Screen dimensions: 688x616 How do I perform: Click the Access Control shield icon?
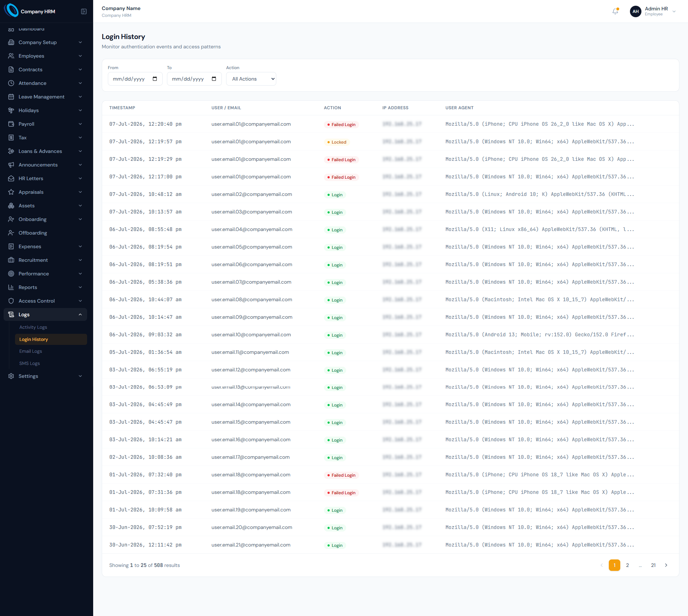(11, 301)
